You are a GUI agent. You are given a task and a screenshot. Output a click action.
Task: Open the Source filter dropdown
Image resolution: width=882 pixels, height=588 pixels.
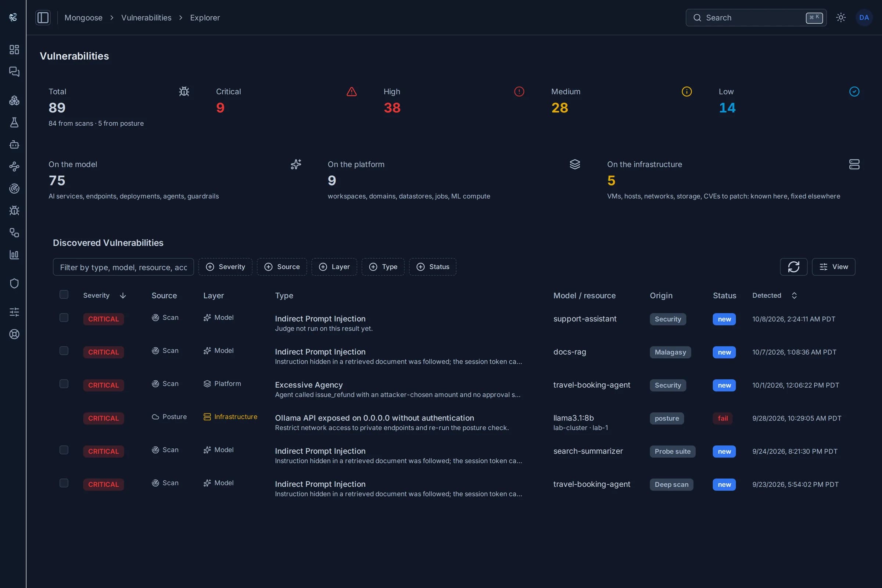(282, 267)
